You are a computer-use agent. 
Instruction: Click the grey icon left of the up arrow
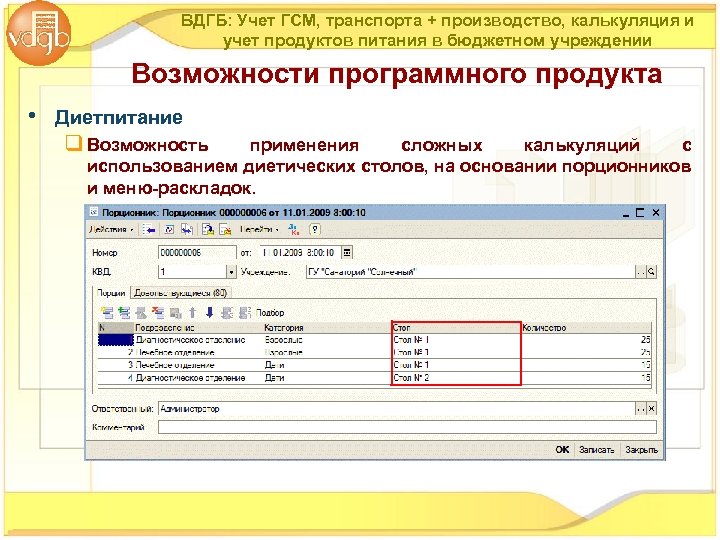coord(175,313)
